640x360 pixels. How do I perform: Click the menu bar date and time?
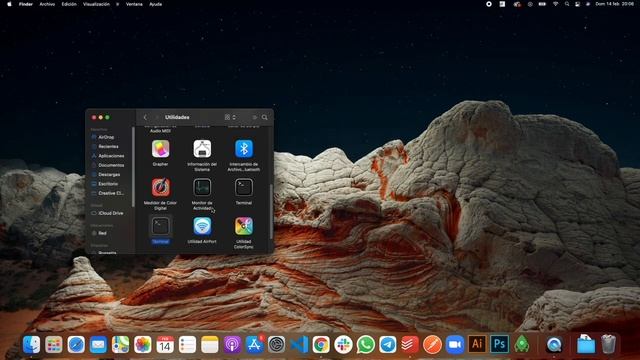(x=615, y=4)
